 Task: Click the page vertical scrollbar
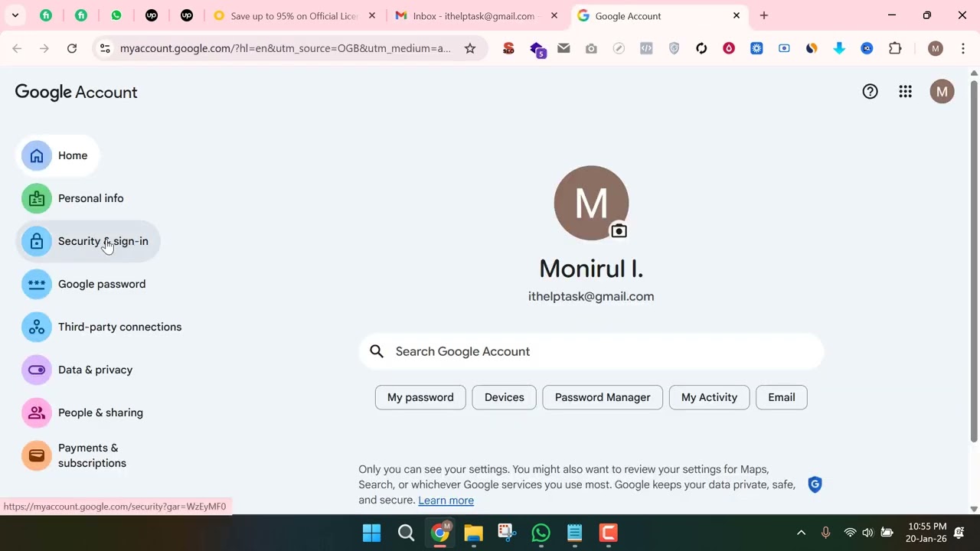click(x=974, y=260)
